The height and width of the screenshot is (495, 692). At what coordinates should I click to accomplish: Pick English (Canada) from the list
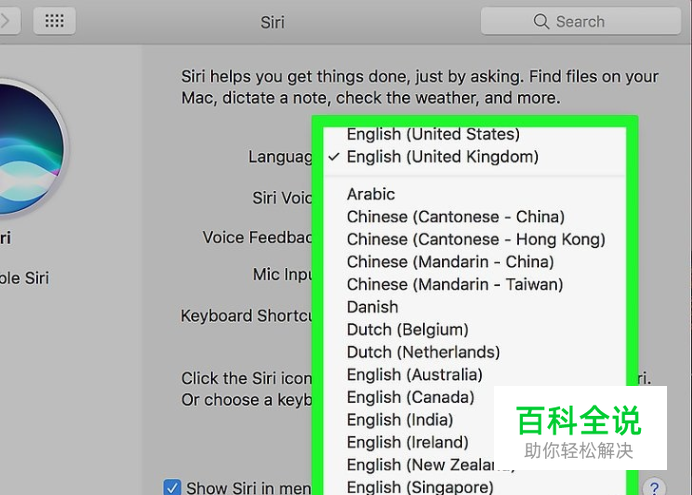coord(410,397)
